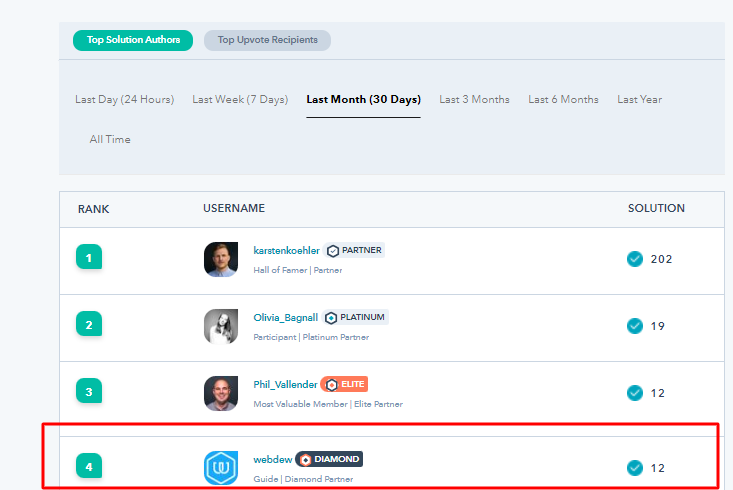Screen dimensions: 733x490
Task: Switch to Top Upvote Recipients
Action: pyautogui.click(x=267, y=40)
